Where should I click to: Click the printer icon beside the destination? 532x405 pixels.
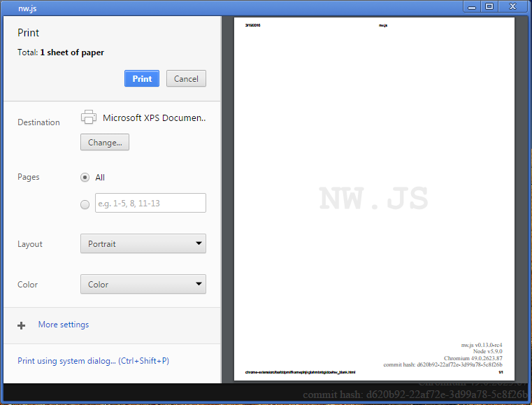click(88, 118)
